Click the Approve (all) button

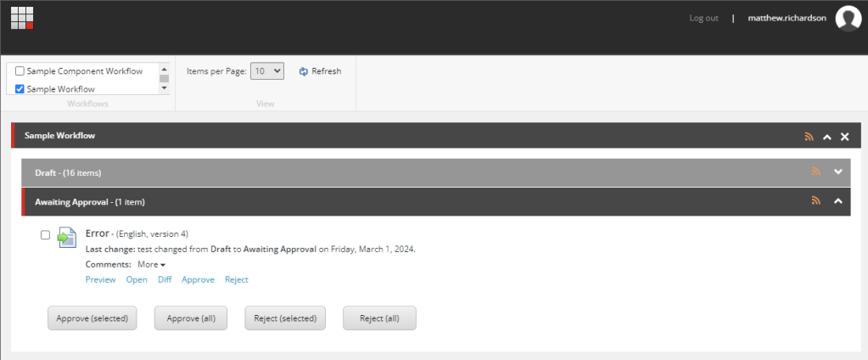[x=191, y=318]
